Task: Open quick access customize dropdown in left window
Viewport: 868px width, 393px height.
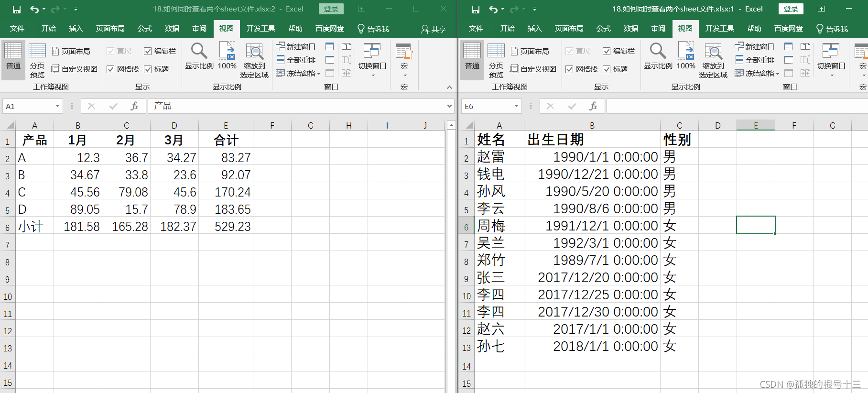Action: point(76,9)
